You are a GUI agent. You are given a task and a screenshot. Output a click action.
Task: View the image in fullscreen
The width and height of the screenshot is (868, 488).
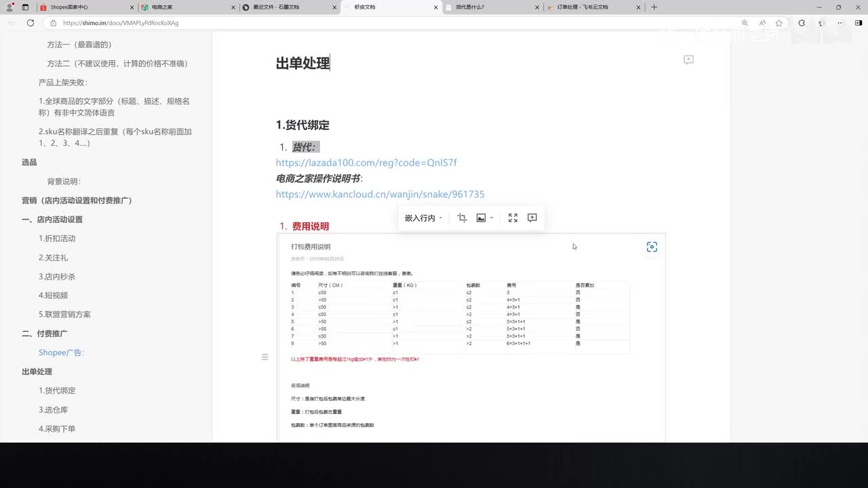(x=513, y=218)
